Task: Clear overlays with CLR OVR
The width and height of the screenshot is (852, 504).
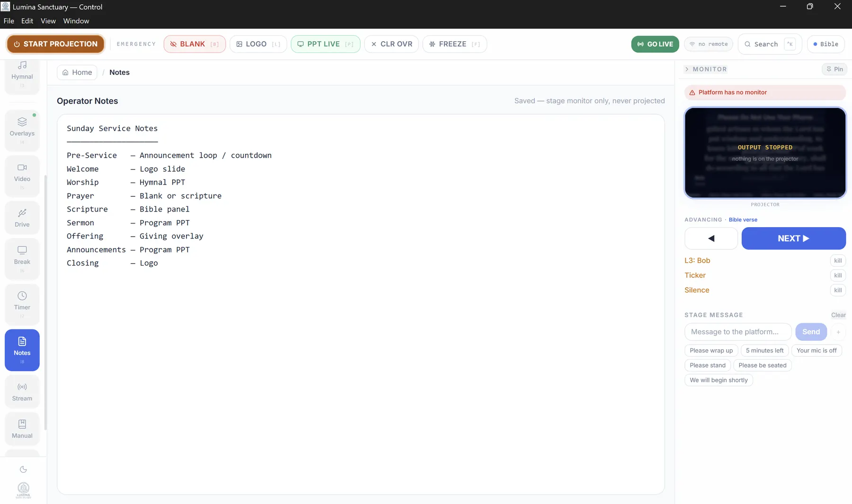Action: 391,44
